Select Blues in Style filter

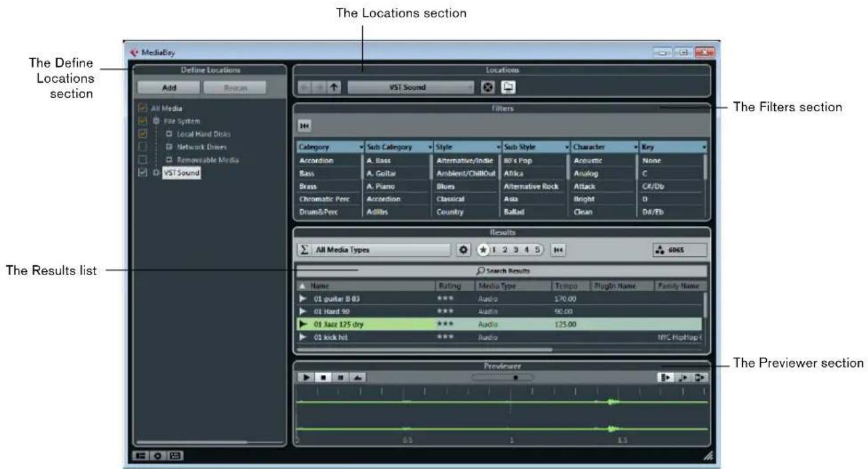click(x=467, y=187)
